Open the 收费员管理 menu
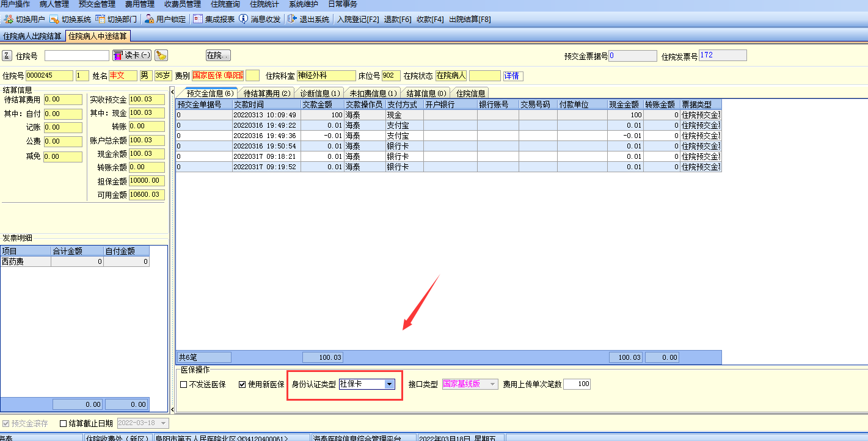Viewport: 868px width, 441px height. pyautogui.click(x=182, y=4)
